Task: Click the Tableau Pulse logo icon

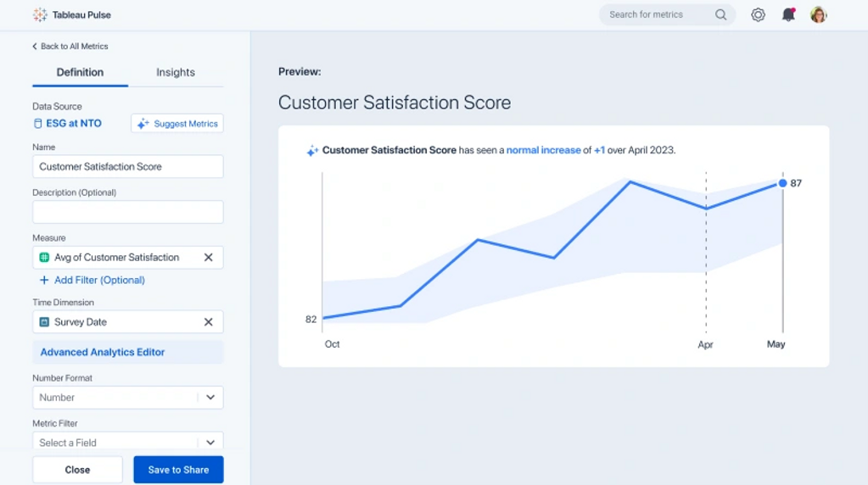Action: click(x=40, y=14)
